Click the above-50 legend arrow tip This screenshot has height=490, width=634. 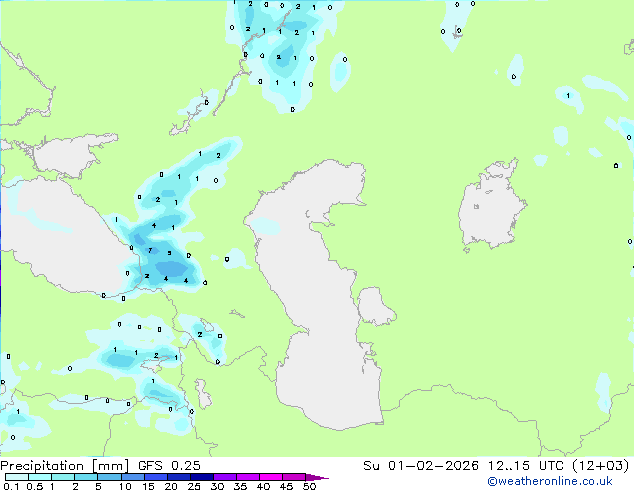click(x=317, y=477)
